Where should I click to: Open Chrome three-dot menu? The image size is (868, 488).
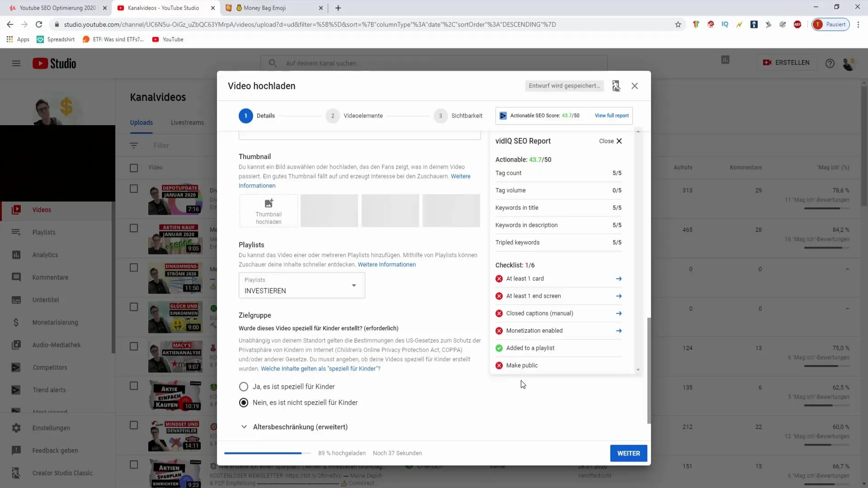click(x=858, y=24)
